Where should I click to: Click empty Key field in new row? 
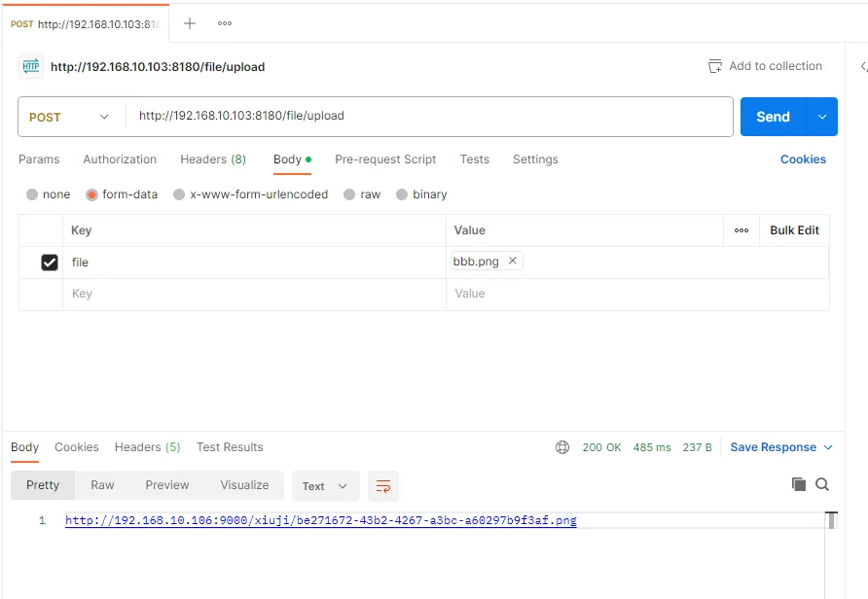pos(254,294)
